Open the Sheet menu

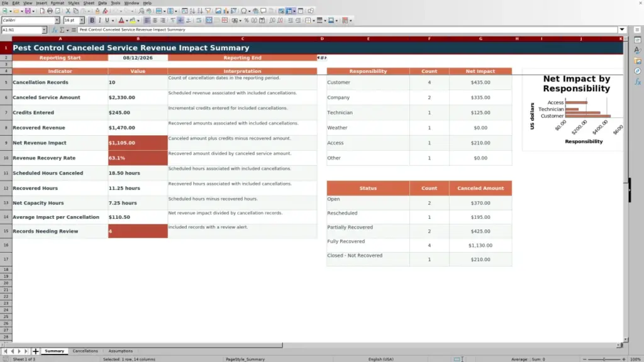pos(89,3)
